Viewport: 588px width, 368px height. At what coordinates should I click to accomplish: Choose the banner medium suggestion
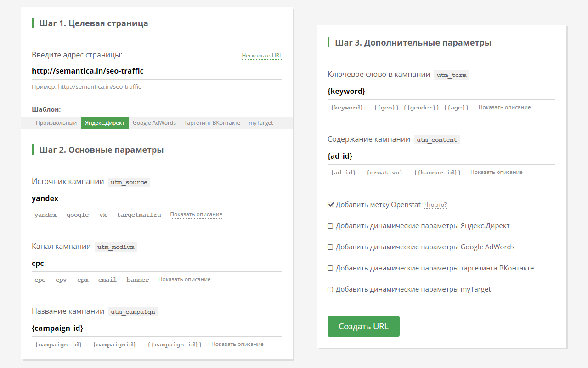coord(138,280)
